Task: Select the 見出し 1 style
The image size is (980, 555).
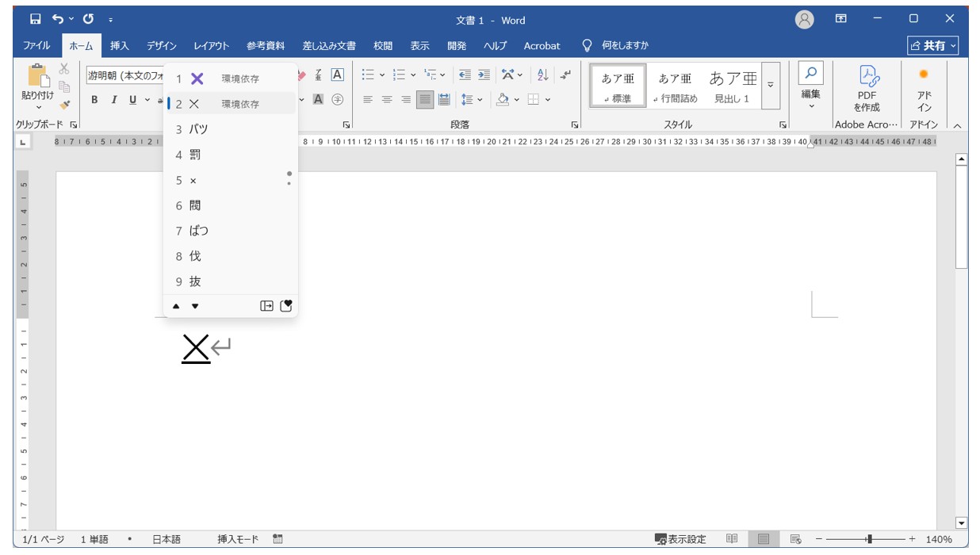Action: (732, 86)
